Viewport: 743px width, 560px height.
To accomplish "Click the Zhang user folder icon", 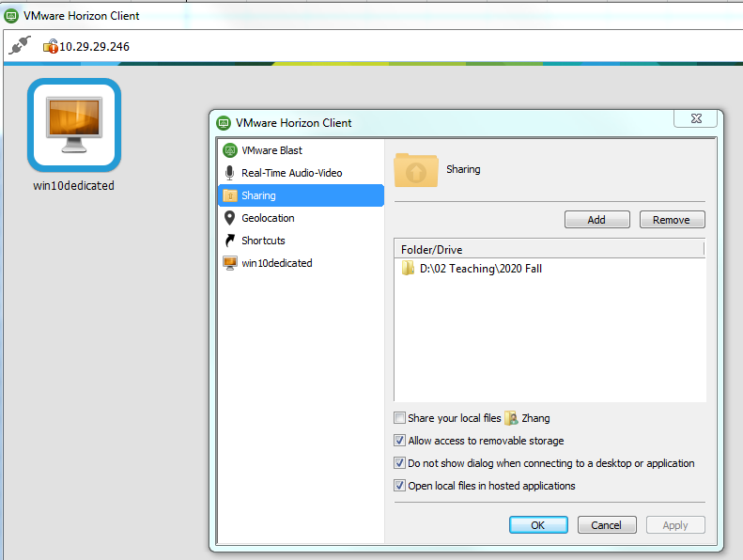I will click(511, 418).
